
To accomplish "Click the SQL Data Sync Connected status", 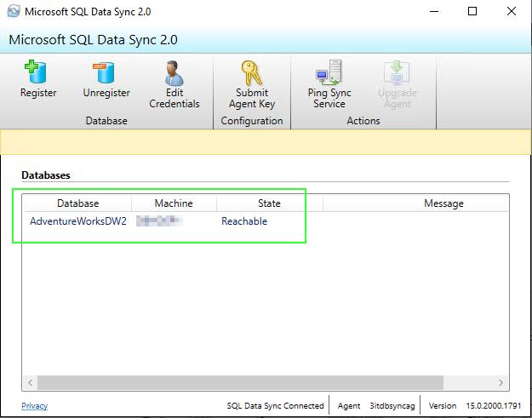I will (275, 406).
